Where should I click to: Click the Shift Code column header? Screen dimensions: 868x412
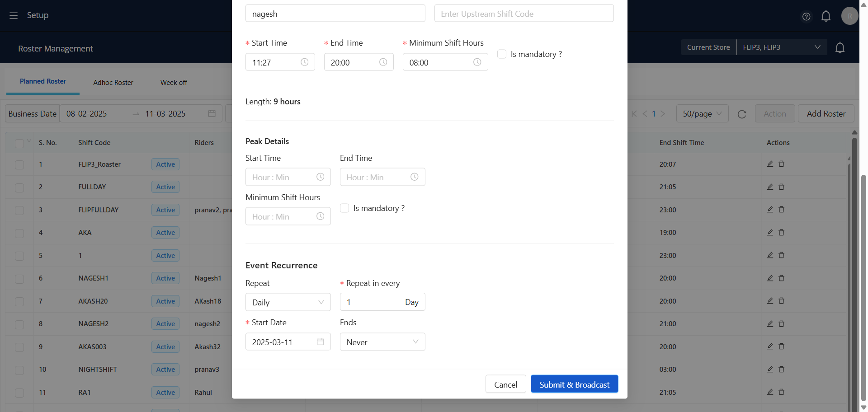pos(94,143)
